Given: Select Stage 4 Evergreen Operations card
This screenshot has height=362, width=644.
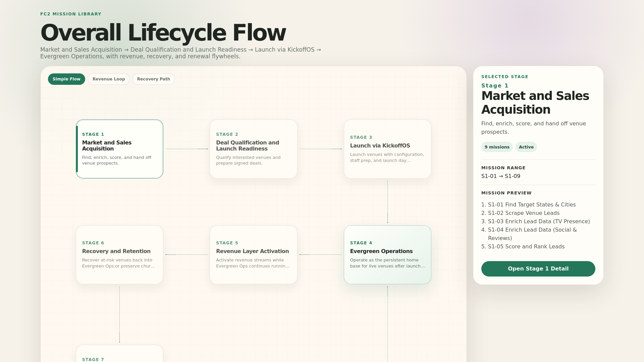Looking at the screenshot, I should (387, 255).
